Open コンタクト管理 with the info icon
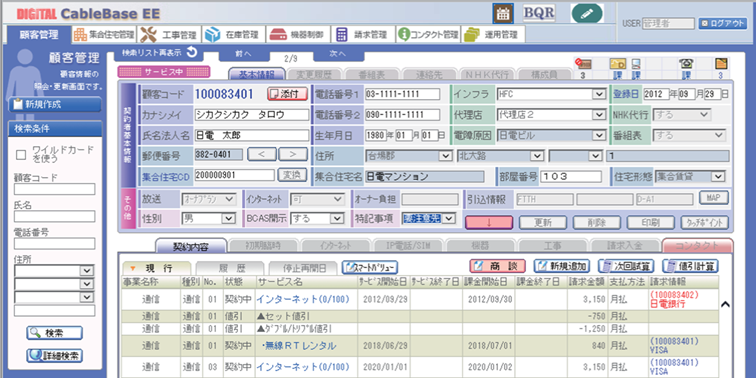 coord(428,35)
